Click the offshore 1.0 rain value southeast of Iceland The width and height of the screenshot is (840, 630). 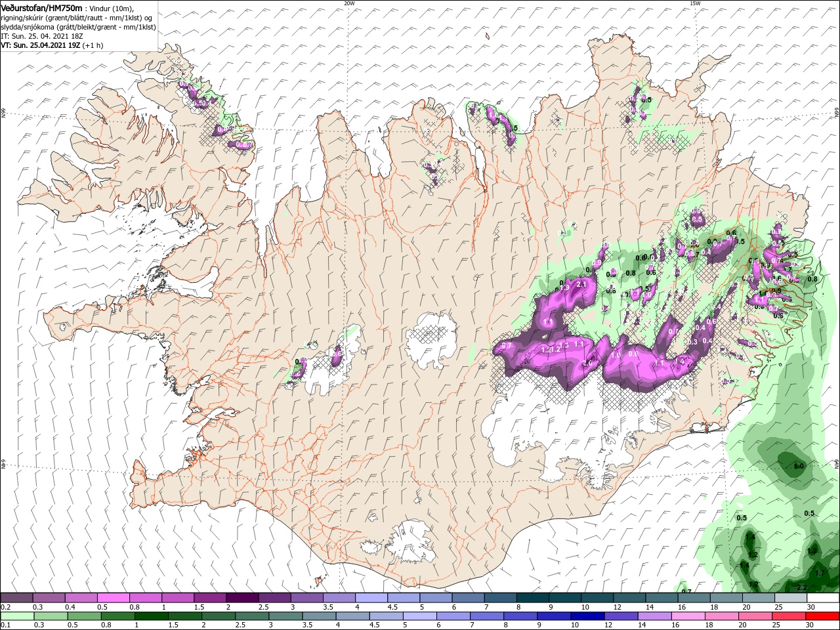[x=799, y=466]
